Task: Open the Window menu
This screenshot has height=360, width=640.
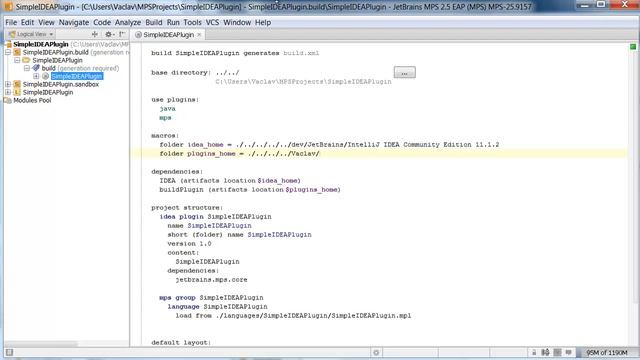Action: click(237, 22)
